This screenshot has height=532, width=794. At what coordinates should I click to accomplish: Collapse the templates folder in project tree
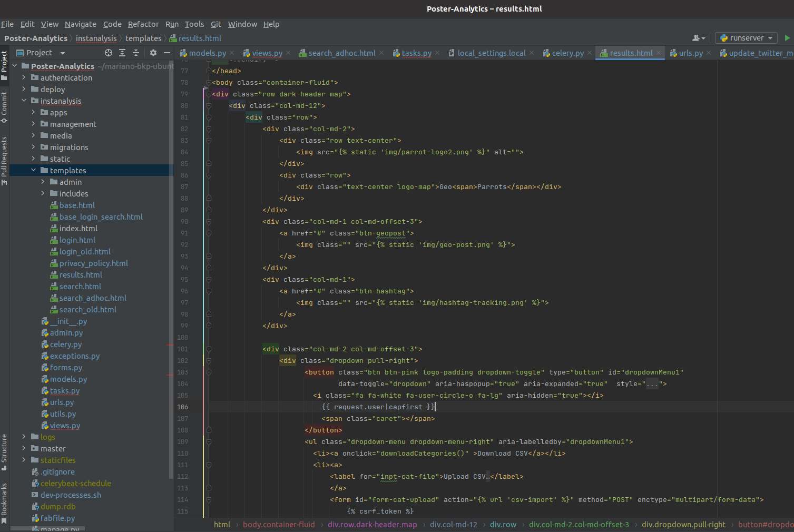33,170
